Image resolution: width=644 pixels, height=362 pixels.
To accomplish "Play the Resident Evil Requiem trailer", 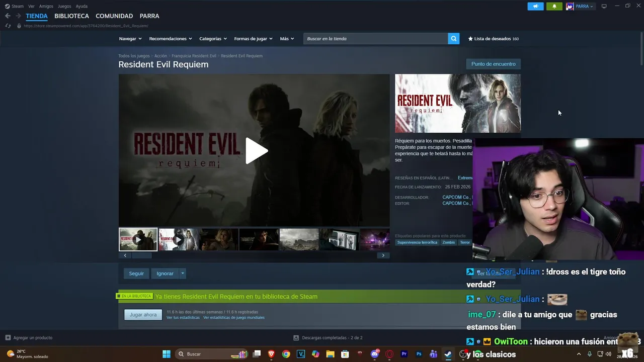I will click(256, 150).
